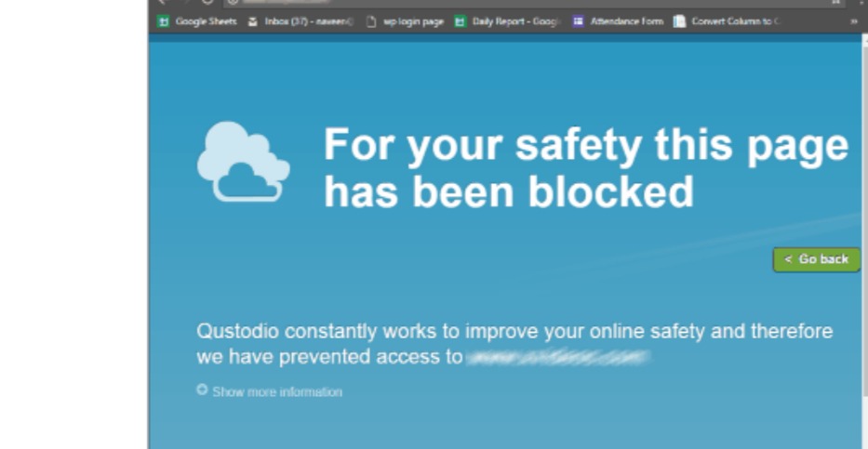Open the Daily Report bookmark

(507, 21)
